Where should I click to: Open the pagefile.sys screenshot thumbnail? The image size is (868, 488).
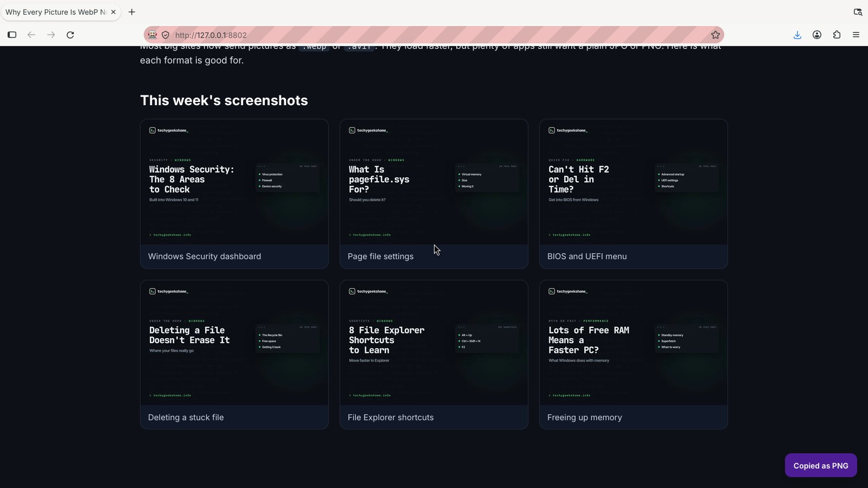point(434,182)
